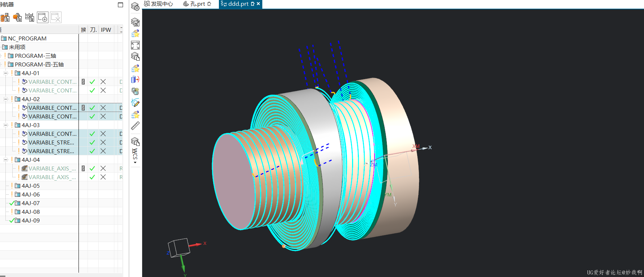This screenshot has width=644, height=277.
Task: Select second VARIABLE_STRE operation under 4AJ-03
Action: coord(51,151)
